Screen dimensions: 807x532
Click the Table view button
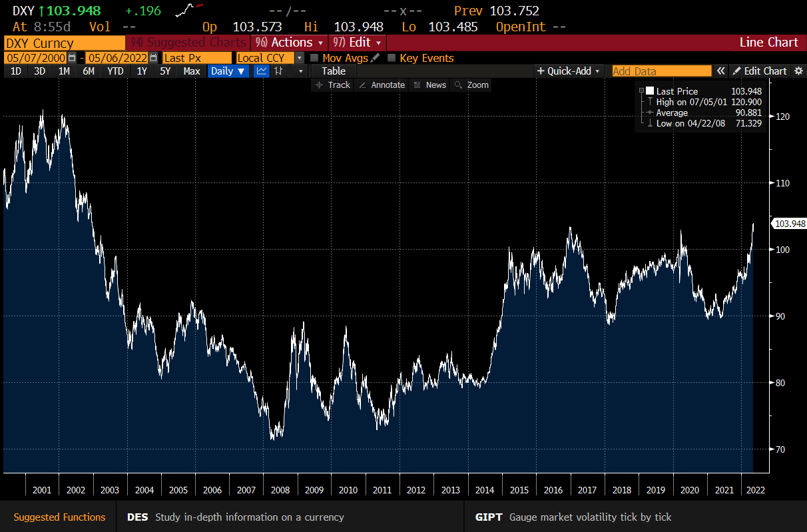tap(333, 71)
